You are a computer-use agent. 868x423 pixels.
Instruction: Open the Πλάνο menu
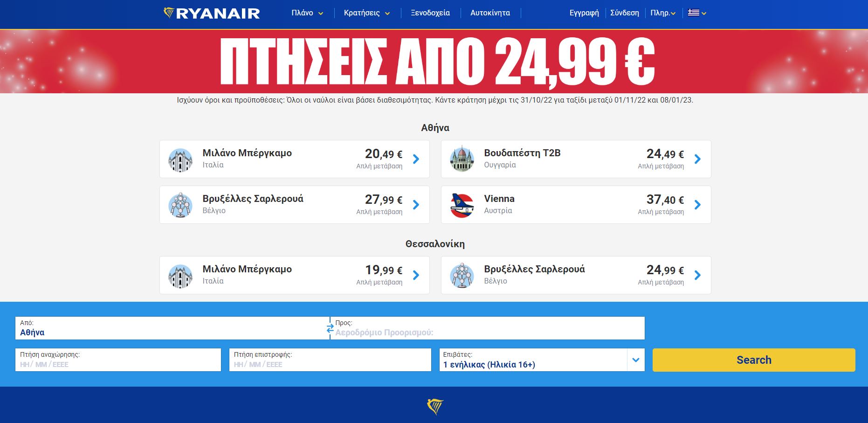click(x=307, y=13)
